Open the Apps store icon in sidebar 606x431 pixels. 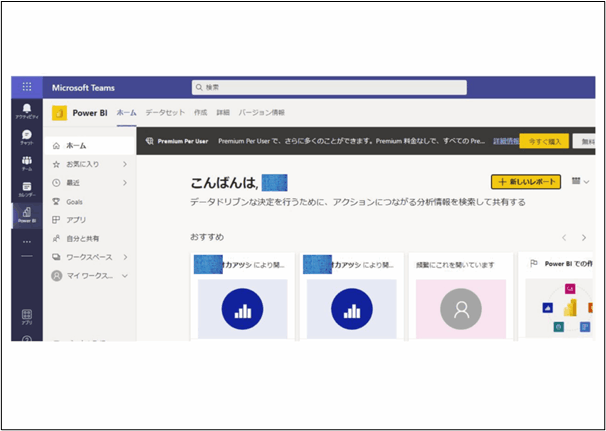[27, 316]
